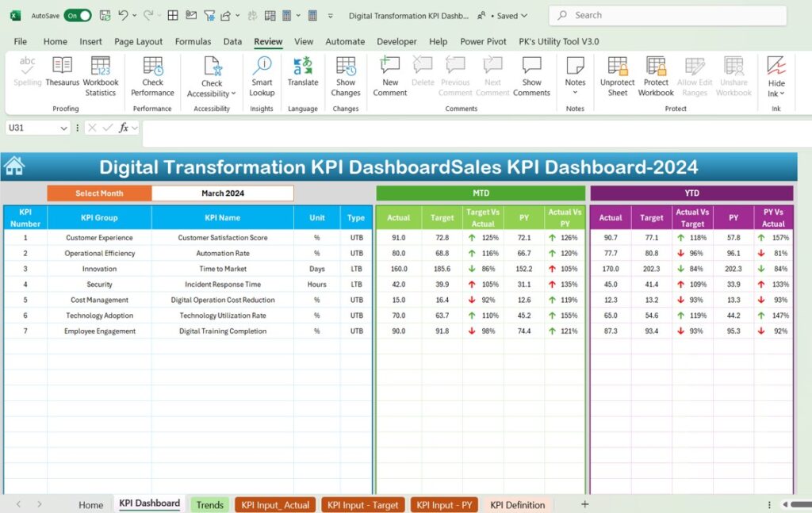This screenshot has width=812, height=513.
Task: Select the Incident Response Time cell
Action: [223, 284]
